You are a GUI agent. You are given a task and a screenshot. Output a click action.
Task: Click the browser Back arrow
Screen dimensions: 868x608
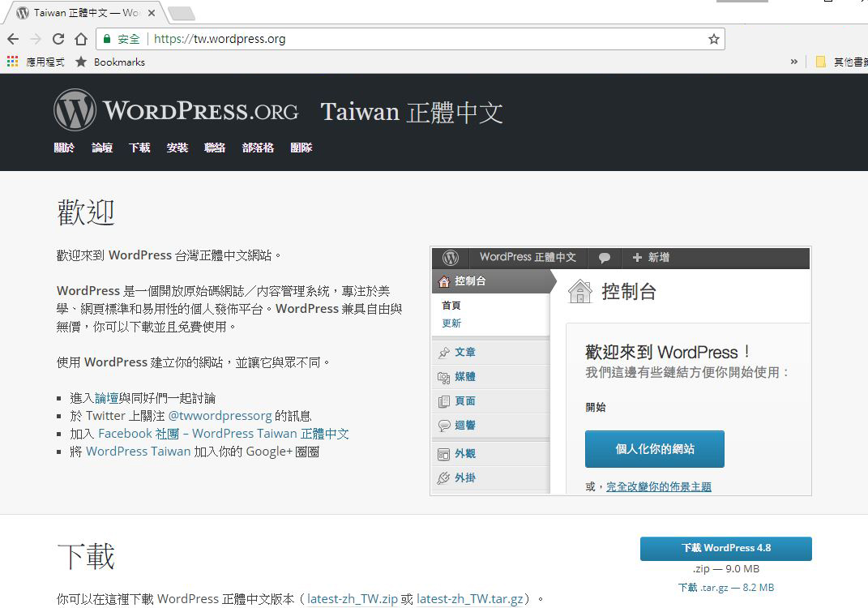click(x=13, y=39)
